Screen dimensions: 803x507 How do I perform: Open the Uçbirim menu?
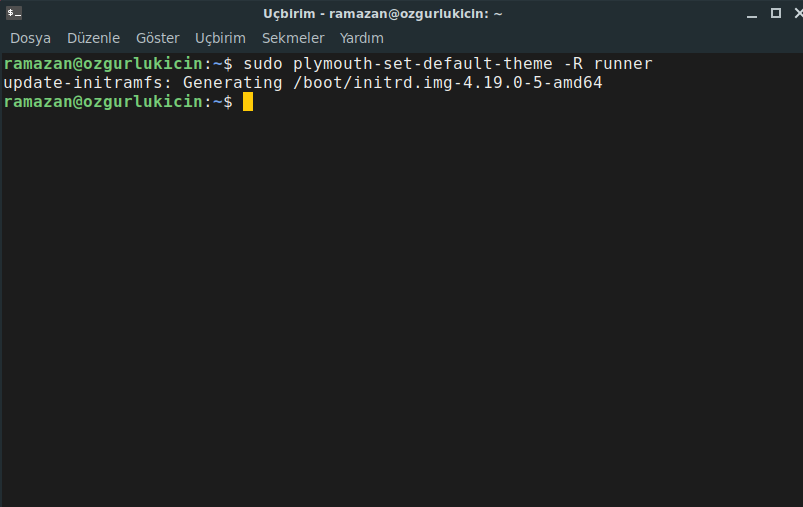pyautogui.click(x=220, y=38)
